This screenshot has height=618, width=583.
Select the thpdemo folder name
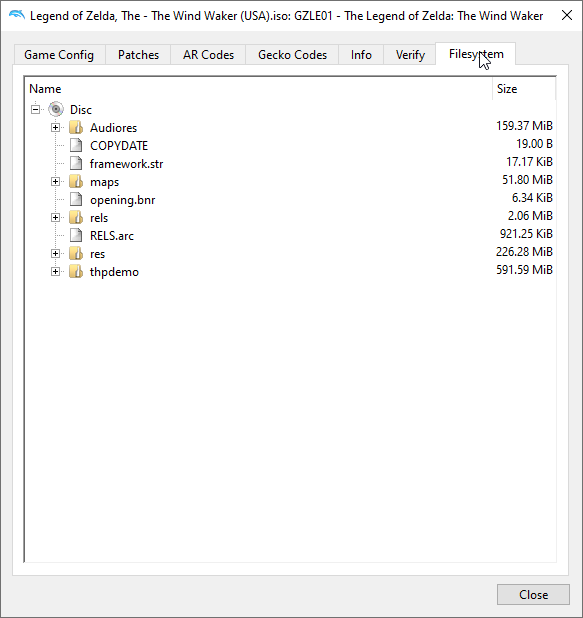[114, 272]
